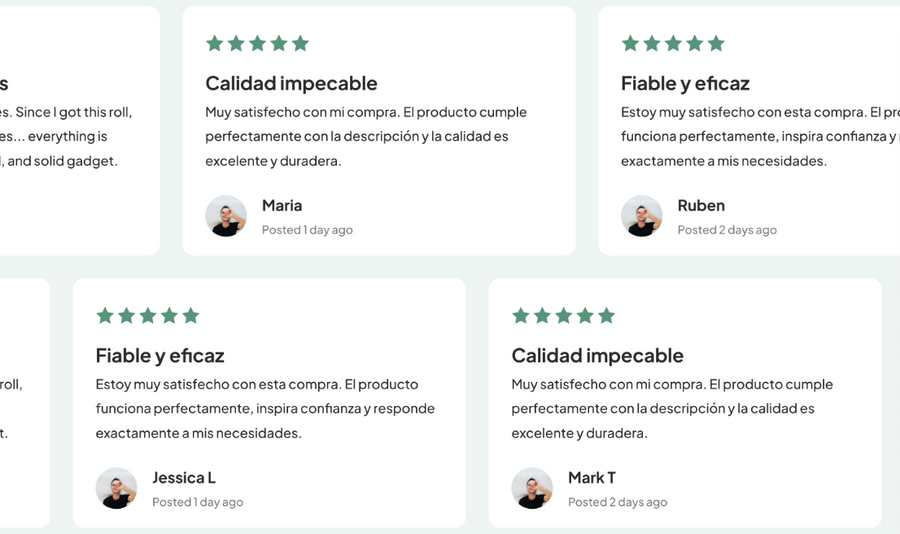Click the first star in Maria's review
Screen dimensions: 900x534
[214, 43]
